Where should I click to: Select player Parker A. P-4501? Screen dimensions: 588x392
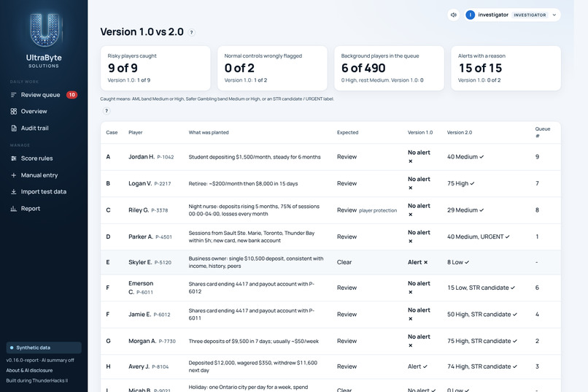pyautogui.click(x=150, y=237)
